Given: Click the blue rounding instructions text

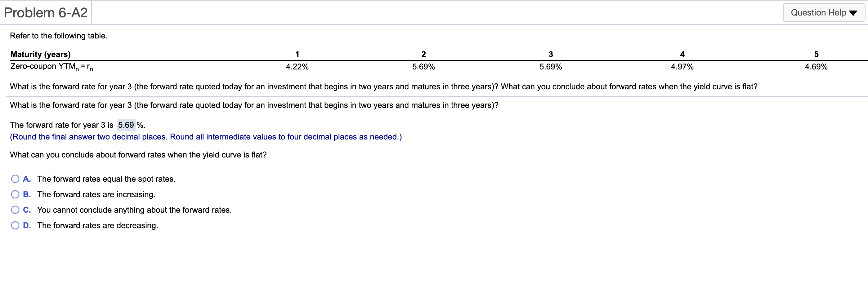Looking at the screenshot, I should tap(206, 137).
